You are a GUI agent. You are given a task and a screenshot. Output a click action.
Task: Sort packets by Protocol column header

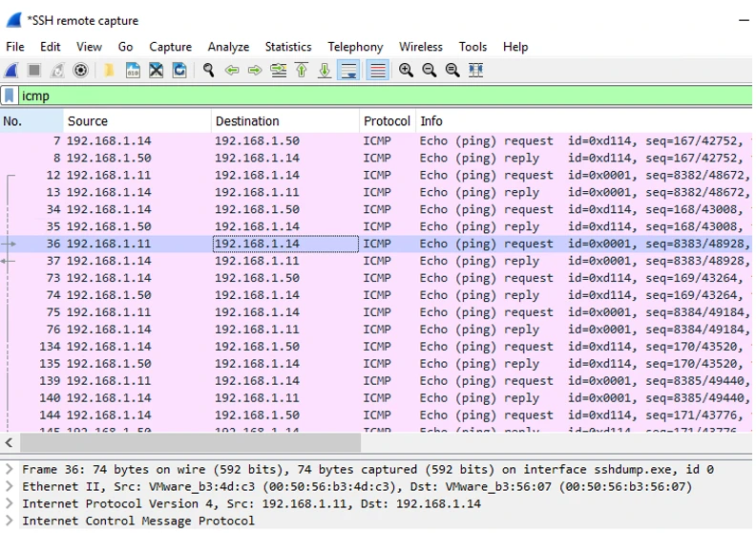coord(386,121)
